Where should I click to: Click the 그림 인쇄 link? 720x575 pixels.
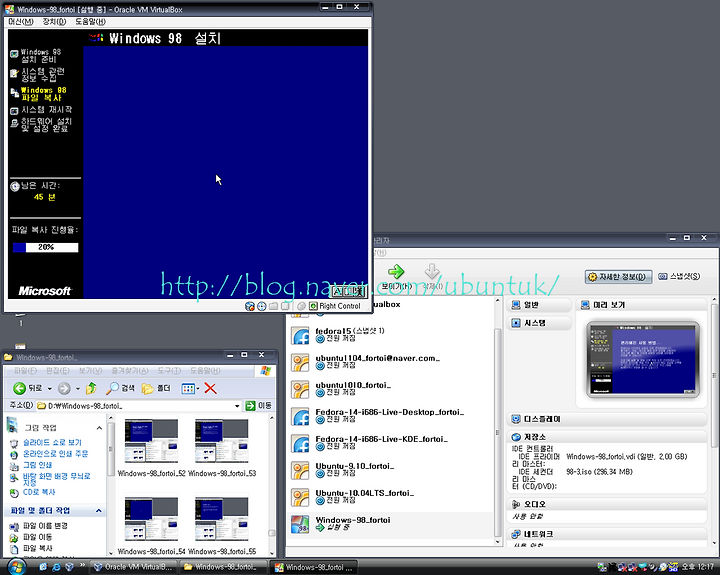[x=37, y=465]
